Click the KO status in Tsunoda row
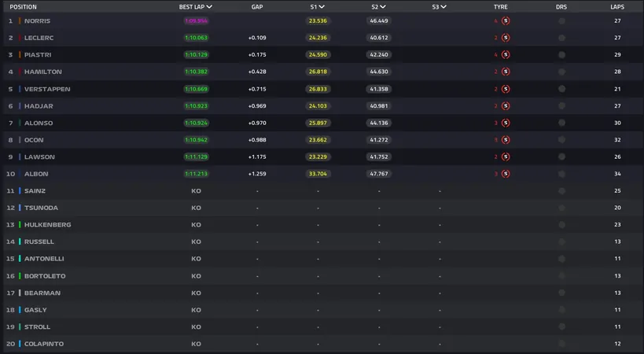Image resolution: width=644 pixels, height=354 pixels. point(196,208)
